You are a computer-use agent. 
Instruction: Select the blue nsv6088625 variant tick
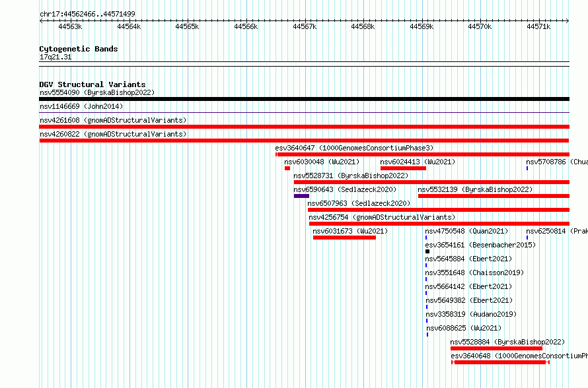[x=427, y=335]
